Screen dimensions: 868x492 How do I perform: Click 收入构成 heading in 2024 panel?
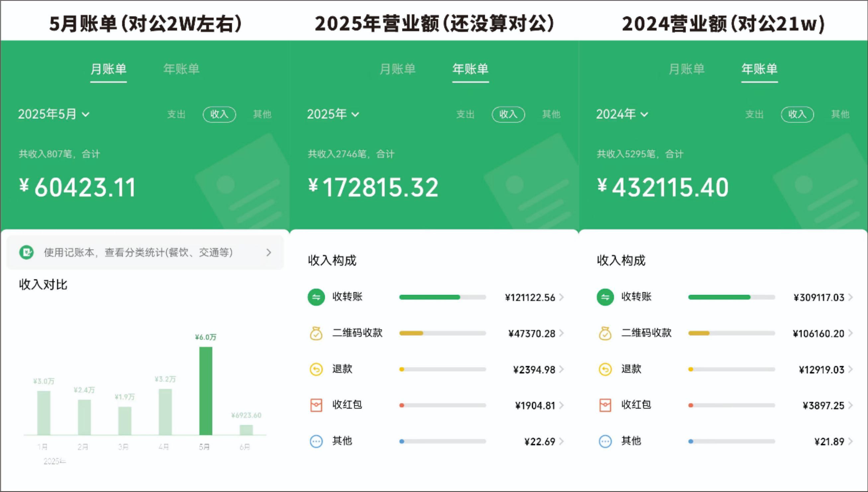pos(621,260)
